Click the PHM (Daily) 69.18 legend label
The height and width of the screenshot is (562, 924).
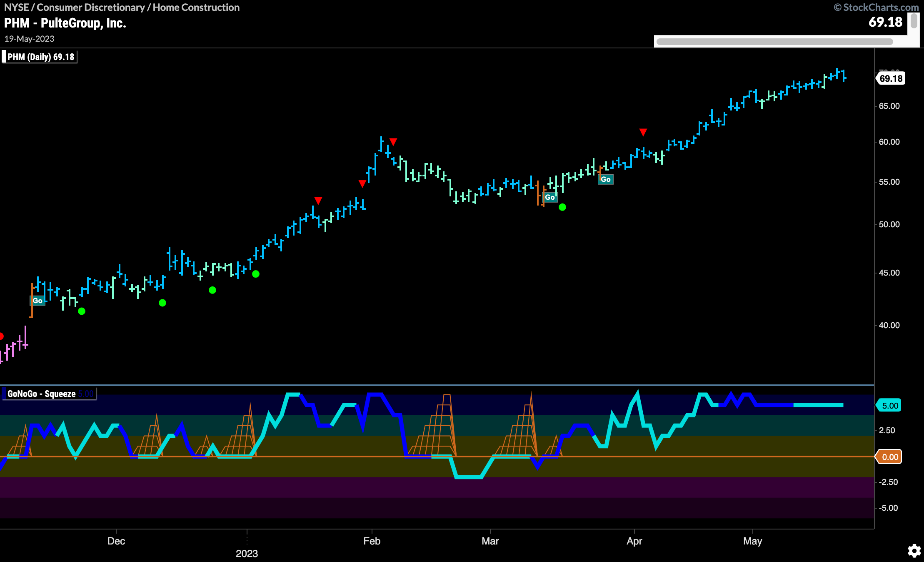click(40, 57)
